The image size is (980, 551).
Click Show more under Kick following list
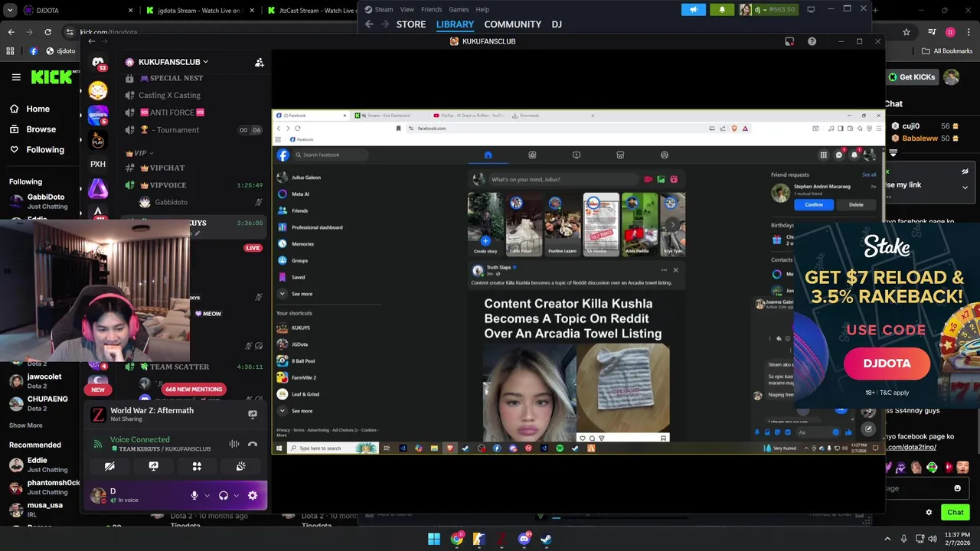tap(26, 425)
